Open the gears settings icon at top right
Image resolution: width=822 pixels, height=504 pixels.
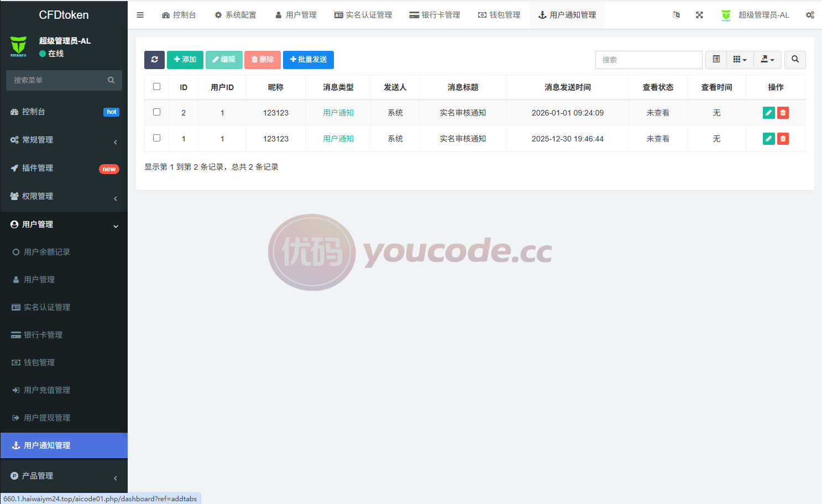pyautogui.click(x=810, y=15)
